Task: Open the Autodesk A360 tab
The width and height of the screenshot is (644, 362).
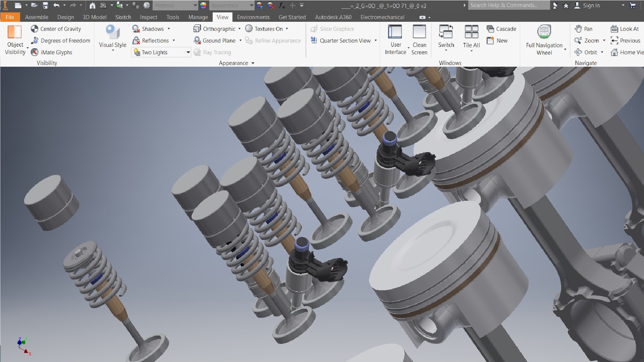Action: click(333, 17)
